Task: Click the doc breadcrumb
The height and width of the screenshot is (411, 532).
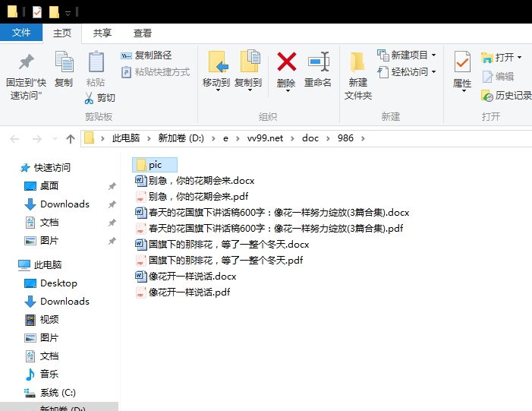Action: click(x=310, y=138)
